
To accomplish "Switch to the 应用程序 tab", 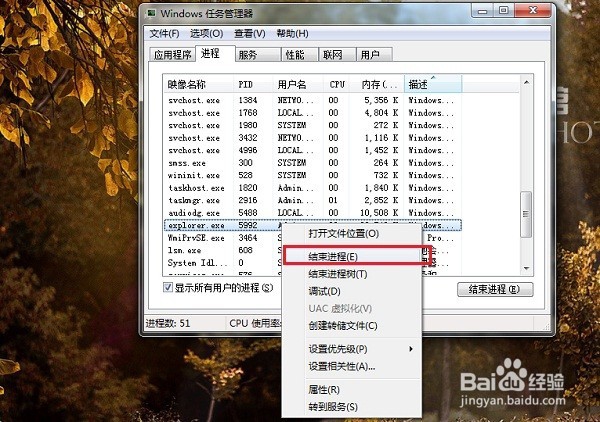I will 173,55.
